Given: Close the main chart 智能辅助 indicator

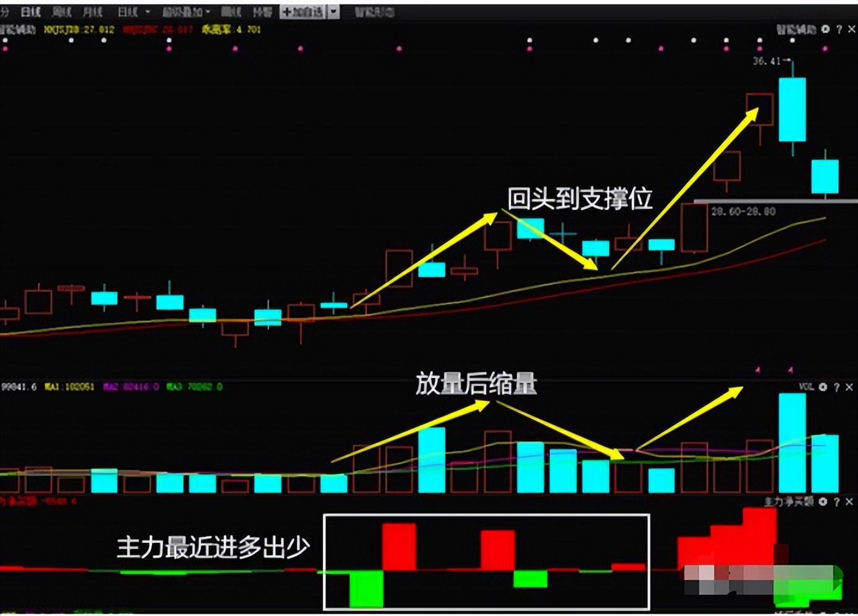Looking at the screenshot, I should [851, 29].
